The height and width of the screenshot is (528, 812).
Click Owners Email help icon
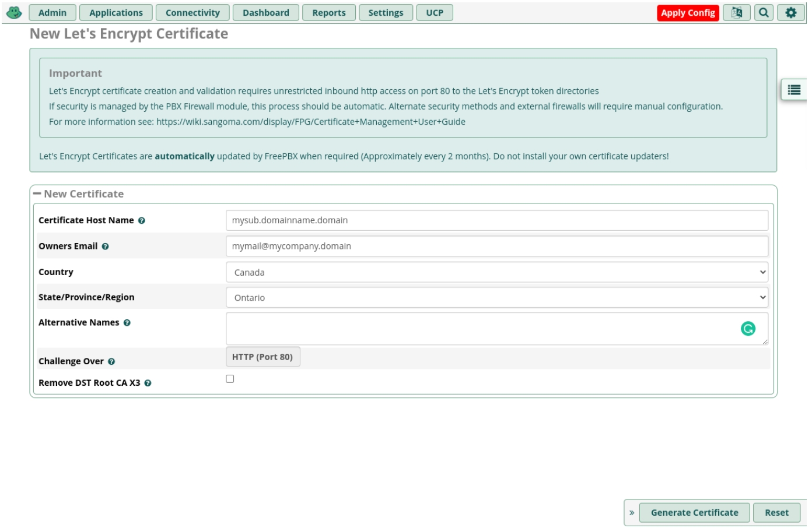(106, 247)
